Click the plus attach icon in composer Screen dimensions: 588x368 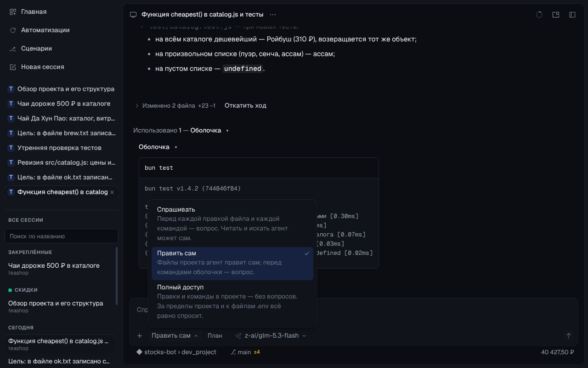(140, 336)
